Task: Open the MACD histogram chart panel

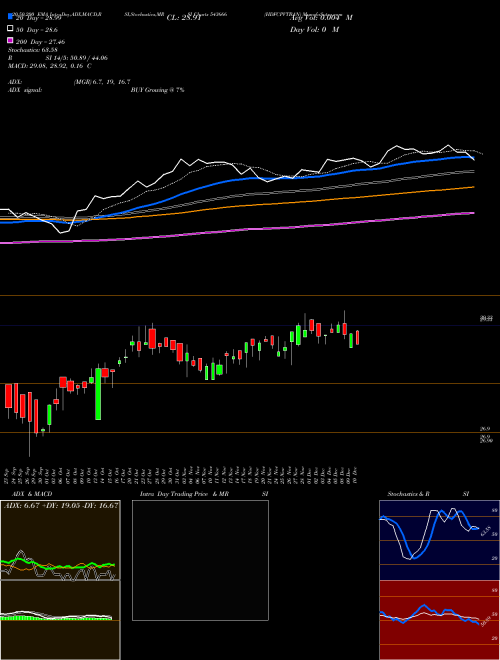Action: pyautogui.click(x=60, y=620)
